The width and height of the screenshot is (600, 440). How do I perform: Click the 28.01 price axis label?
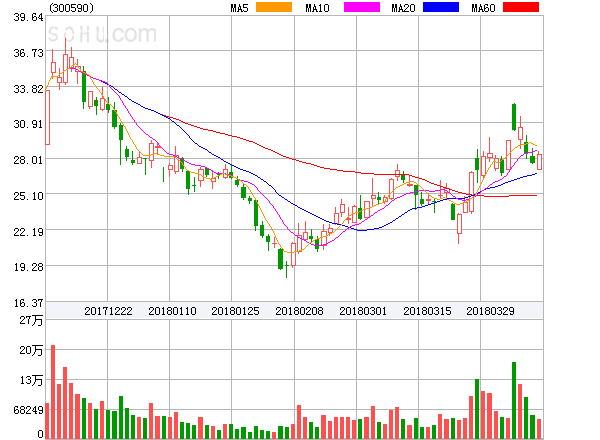coord(28,160)
